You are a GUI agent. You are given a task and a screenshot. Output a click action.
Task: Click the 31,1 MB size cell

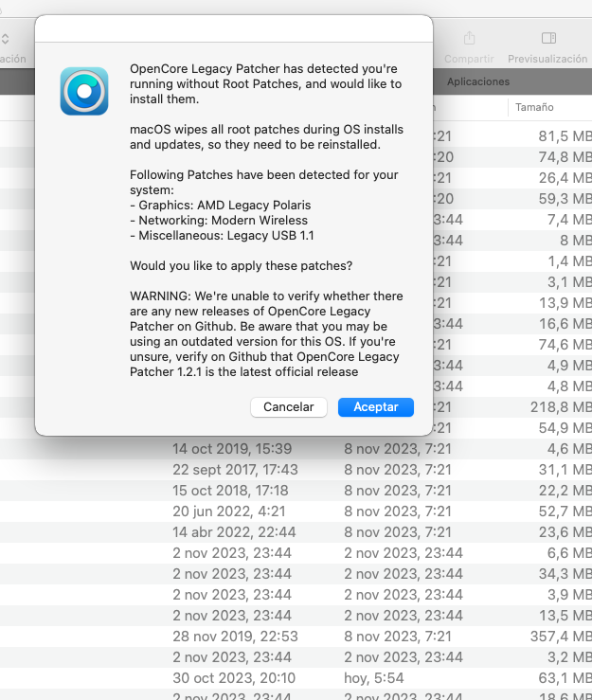click(565, 470)
